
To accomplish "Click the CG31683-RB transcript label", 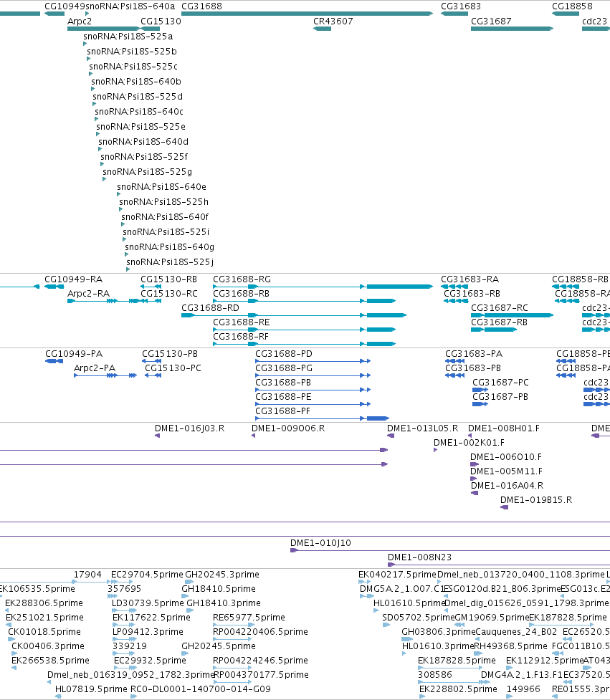I will pos(472,294).
